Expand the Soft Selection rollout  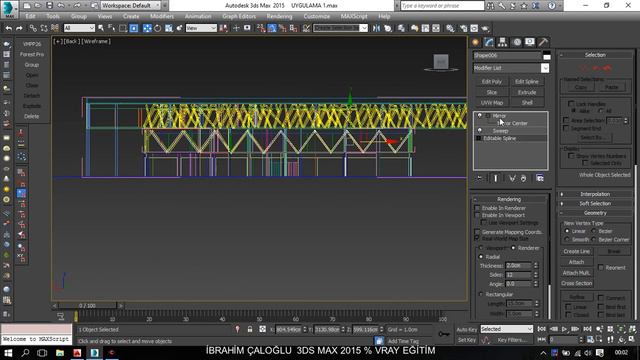point(595,204)
